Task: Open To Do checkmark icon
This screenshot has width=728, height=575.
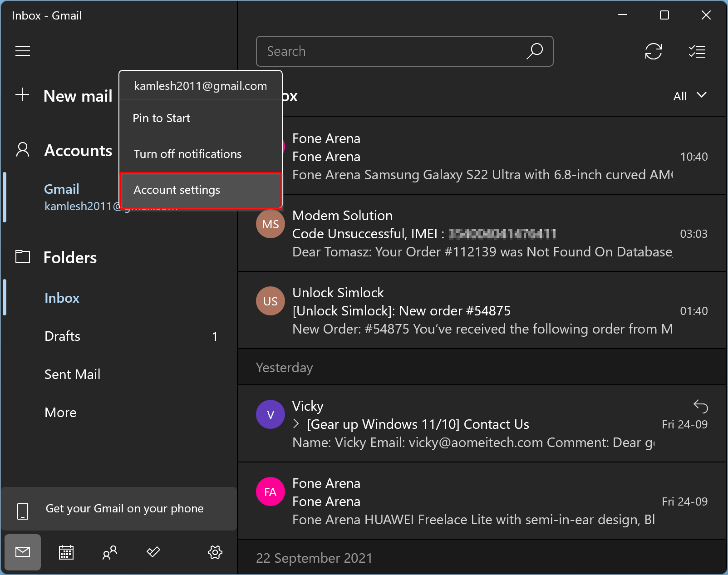Action: (153, 552)
